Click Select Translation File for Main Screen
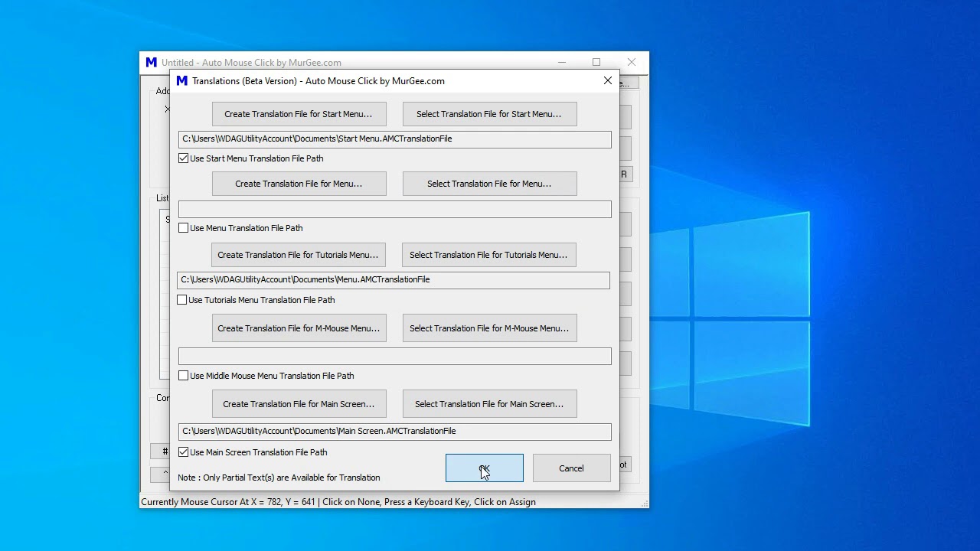 coord(489,404)
